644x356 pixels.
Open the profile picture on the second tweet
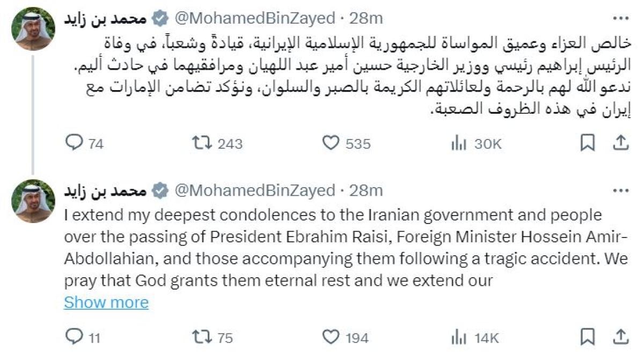click(x=33, y=201)
